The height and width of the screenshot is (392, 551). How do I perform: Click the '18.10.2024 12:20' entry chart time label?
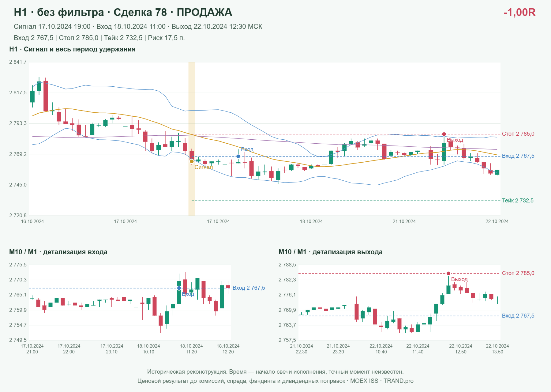click(228, 349)
